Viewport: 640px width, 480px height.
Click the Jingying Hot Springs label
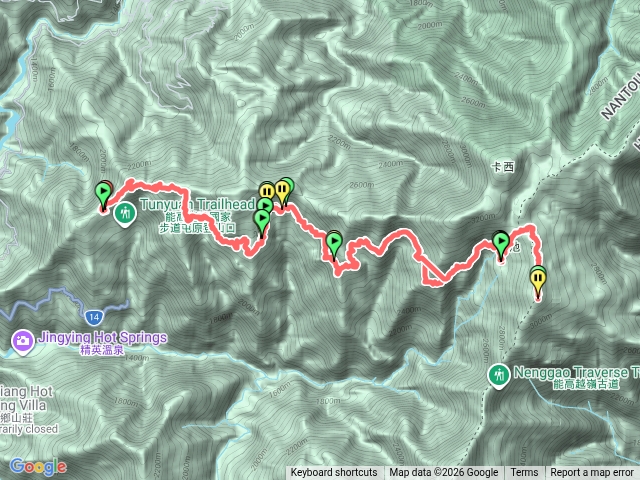(102, 338)
